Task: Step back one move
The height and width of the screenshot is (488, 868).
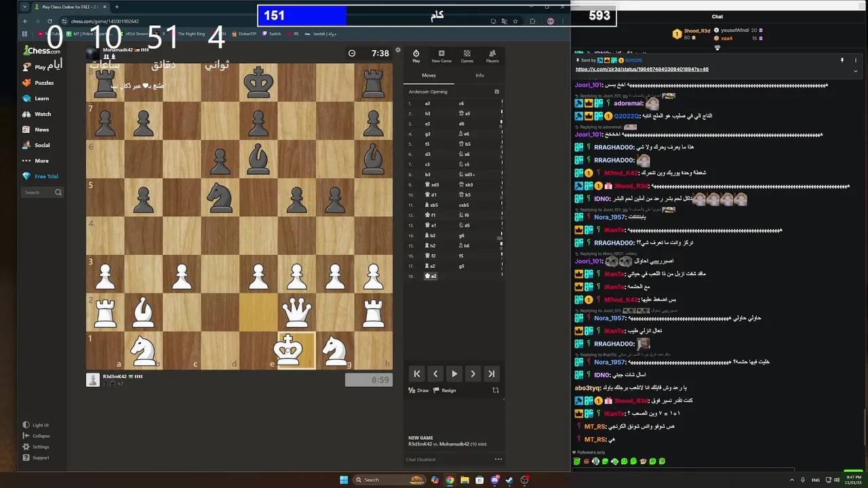Action: point(435,373)
